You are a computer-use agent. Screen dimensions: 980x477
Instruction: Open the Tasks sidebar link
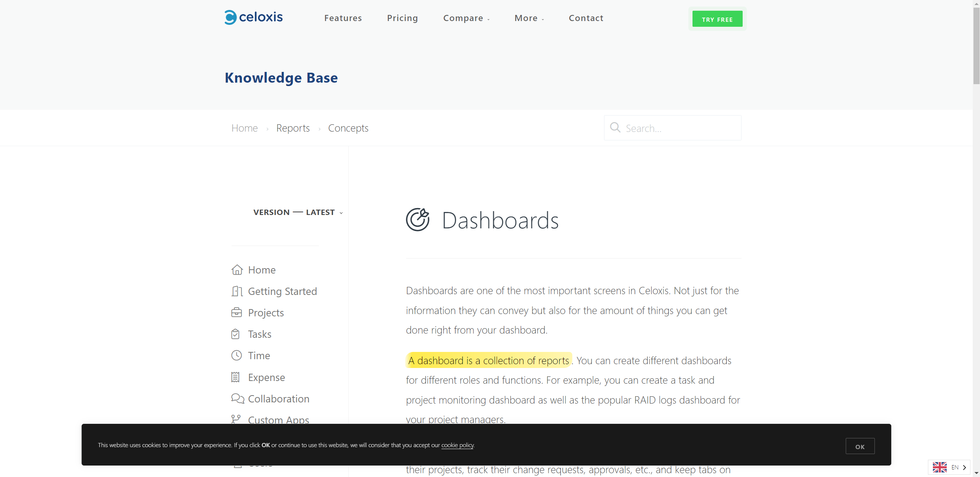coord(260,334)
